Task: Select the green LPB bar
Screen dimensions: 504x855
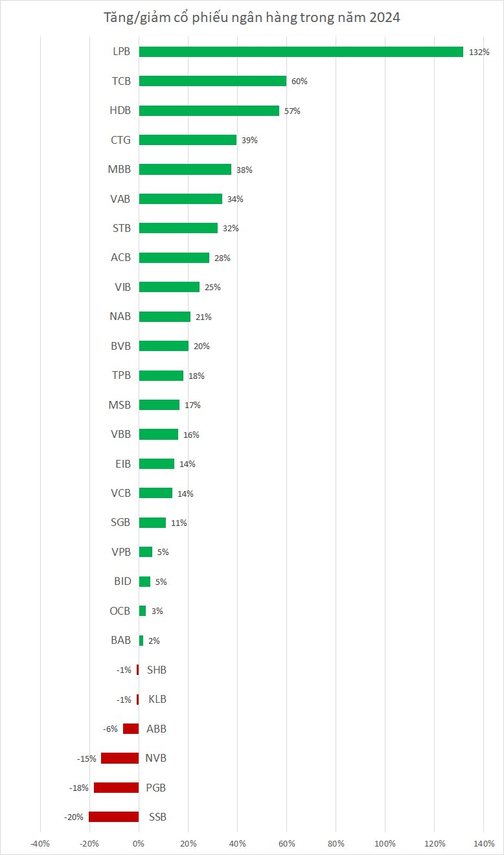Action: [301, 52]
